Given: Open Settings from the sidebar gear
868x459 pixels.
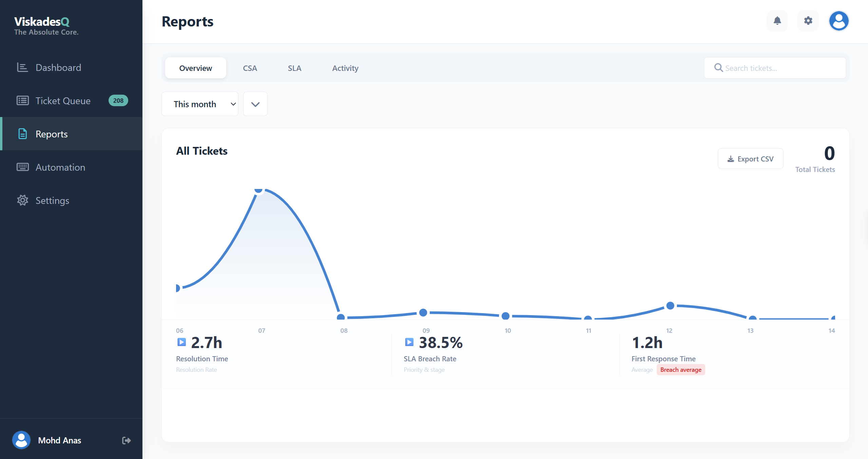Looking at the screenshot, I should [22, 200].
